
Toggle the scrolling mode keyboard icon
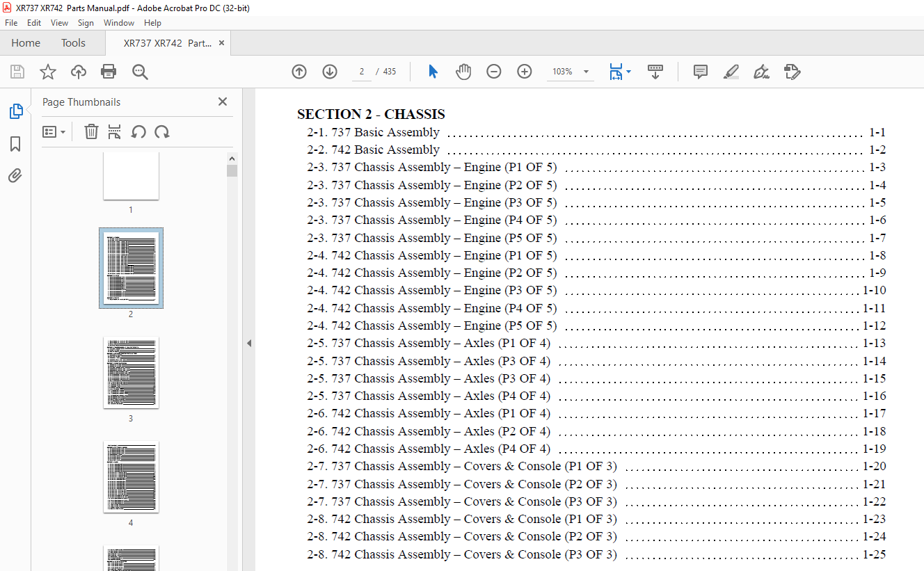(x=655, y=72)
